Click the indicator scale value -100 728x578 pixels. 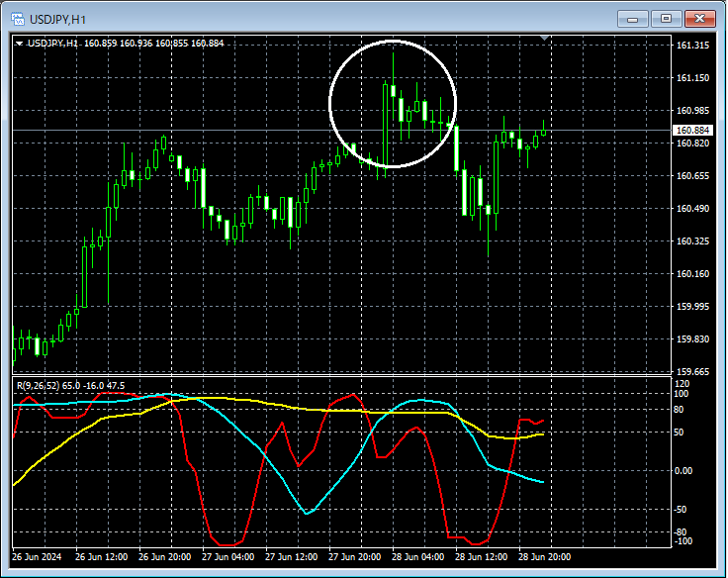[682, 540]
